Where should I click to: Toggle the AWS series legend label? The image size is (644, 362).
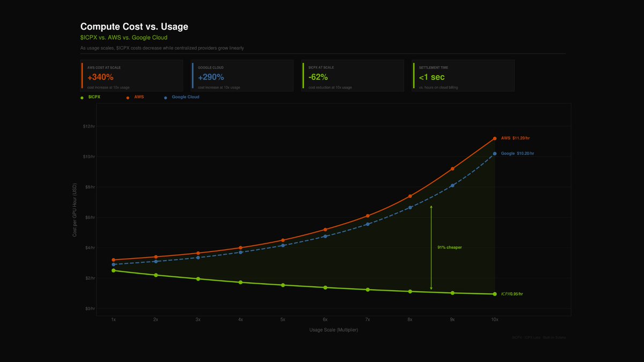pos(139,97)
